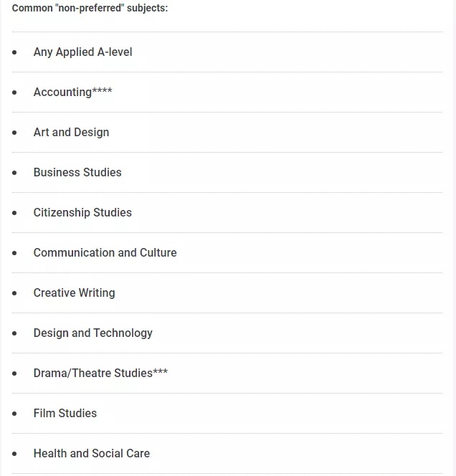Select 'Design and Technology' text
The height and width of the screenshot is (476, 456).
(x=92, y=333)
